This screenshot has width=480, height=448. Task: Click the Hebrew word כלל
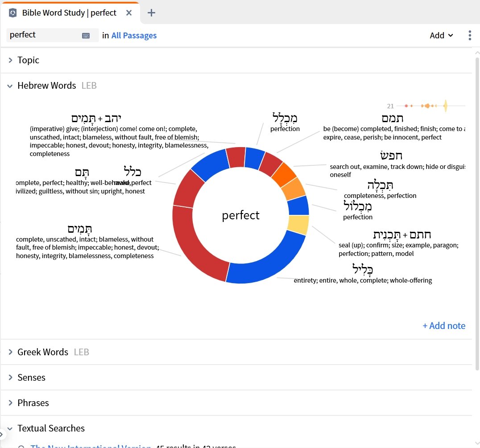pyautogui.click(x=132, y=171)
